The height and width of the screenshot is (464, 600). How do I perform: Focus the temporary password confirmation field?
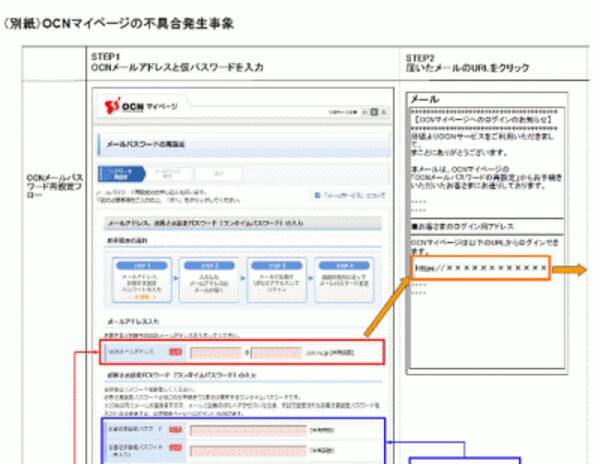248,451
